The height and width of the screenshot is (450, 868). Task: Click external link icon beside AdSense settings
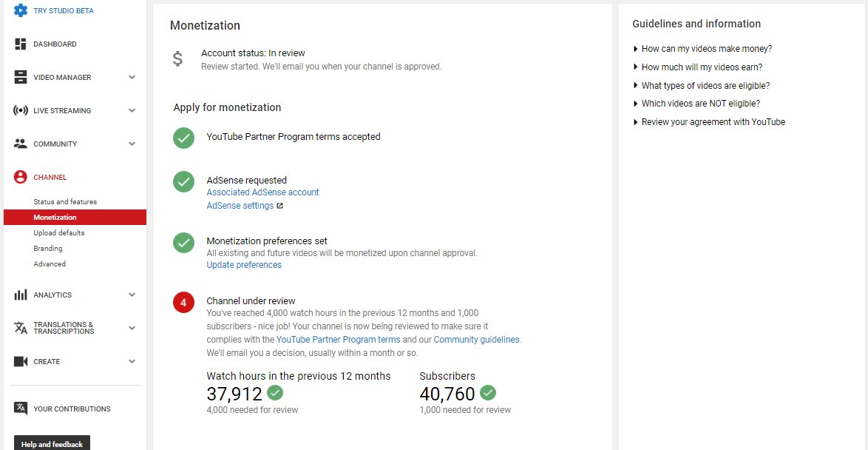coord(280,206)
